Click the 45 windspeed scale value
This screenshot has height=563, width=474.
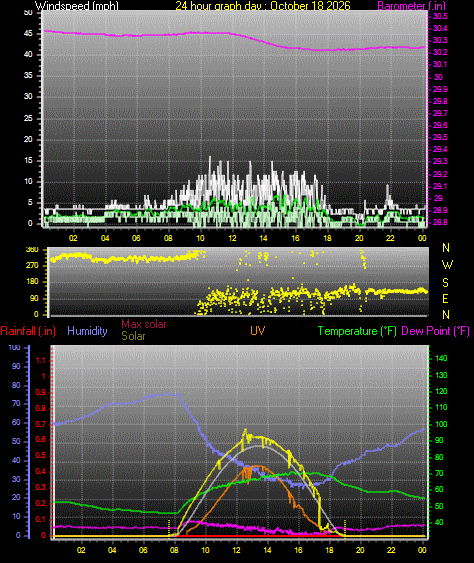point(28,33)
